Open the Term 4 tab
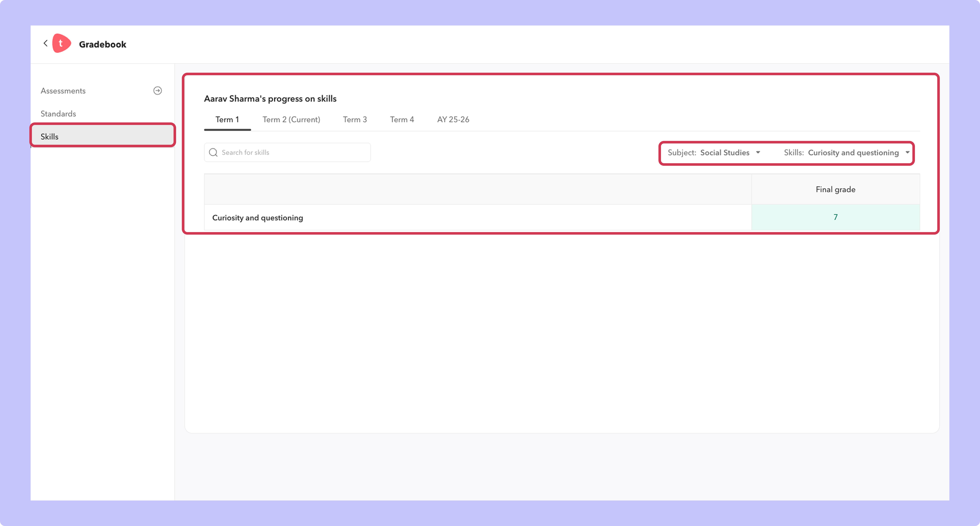The height and width of the screenshot is (526, 980). click(402, 119)
